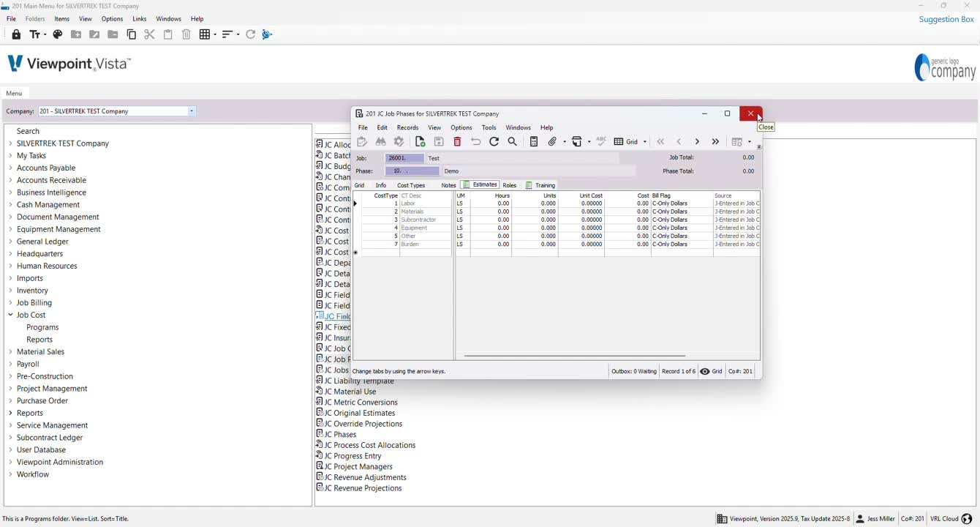Click the Menu tab below the logo
Viewport: 980px width, 527px height.
point(14,94)
